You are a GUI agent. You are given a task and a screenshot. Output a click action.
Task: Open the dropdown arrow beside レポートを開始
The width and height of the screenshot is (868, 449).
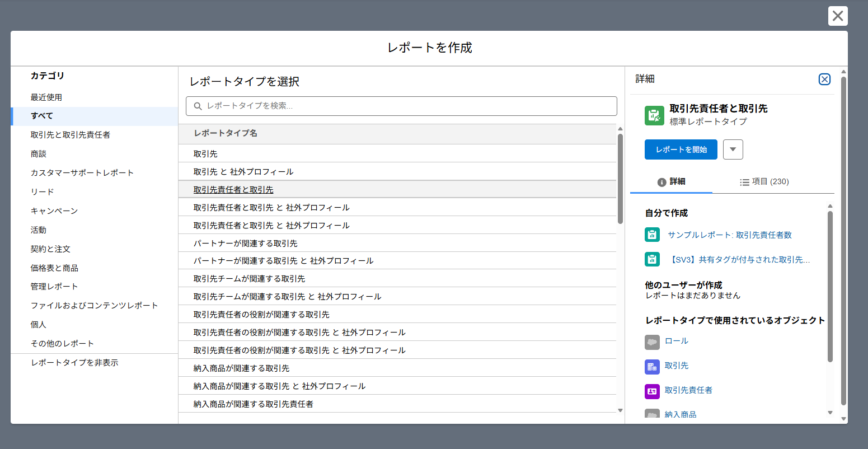pos(733,149)
